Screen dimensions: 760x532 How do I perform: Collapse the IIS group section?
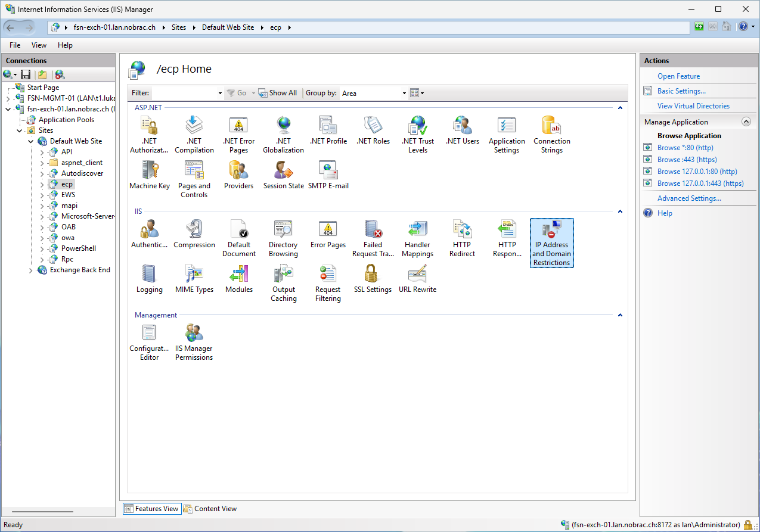point(620,211)
